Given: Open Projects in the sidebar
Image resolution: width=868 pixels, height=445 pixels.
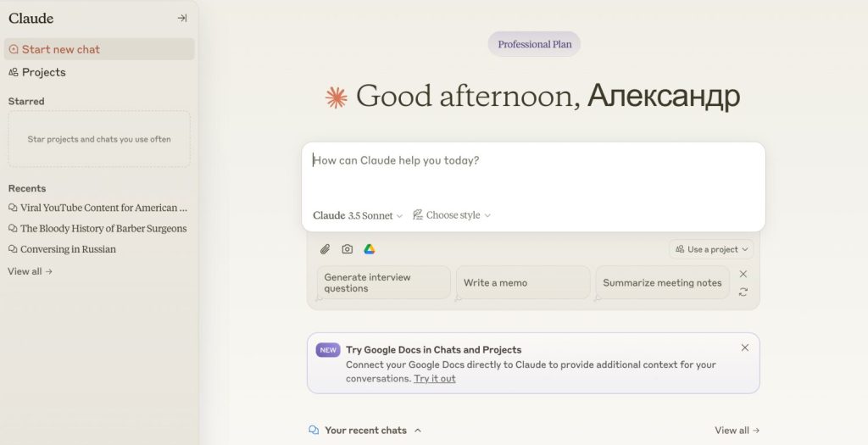Looking at the screenshot, I should point(43,72).
